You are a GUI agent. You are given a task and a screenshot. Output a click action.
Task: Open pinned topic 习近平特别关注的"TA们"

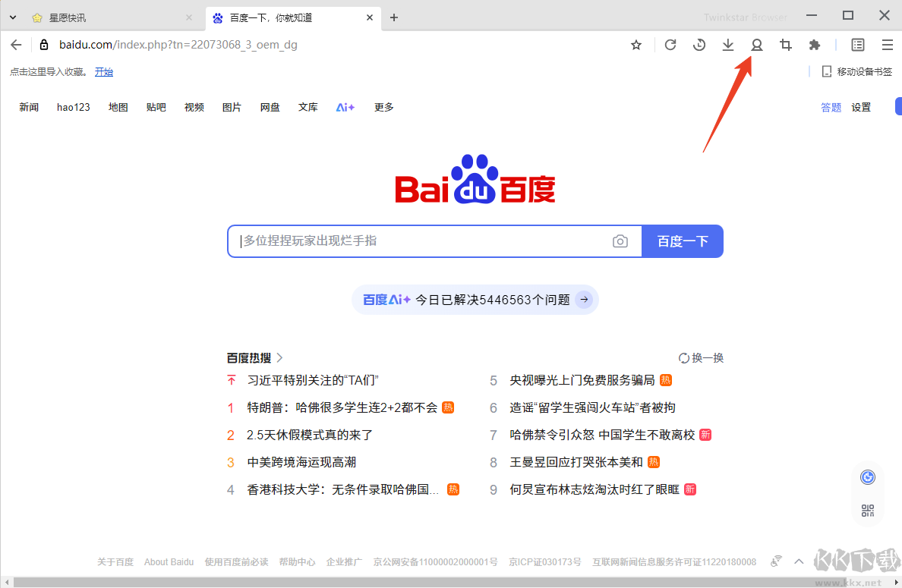[x=313, y=381]
